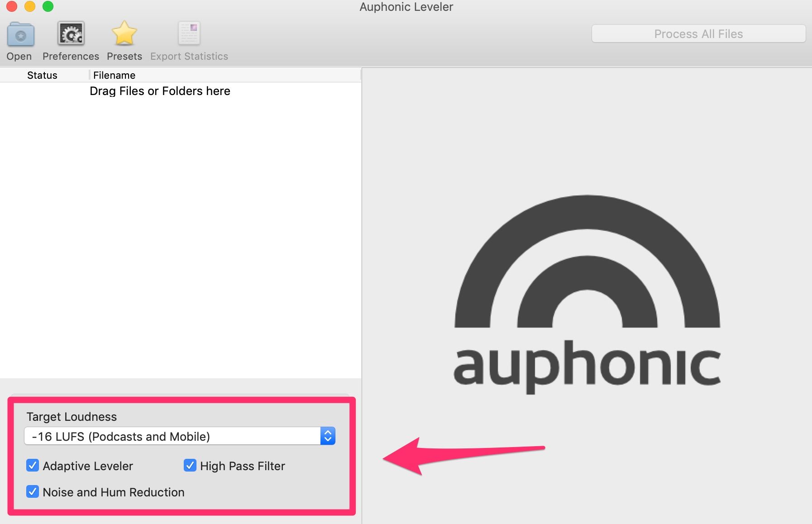Screen dimensions: 812x524
Task: Click the Export Statistics document icon
Action: click(x=189, y=33)
